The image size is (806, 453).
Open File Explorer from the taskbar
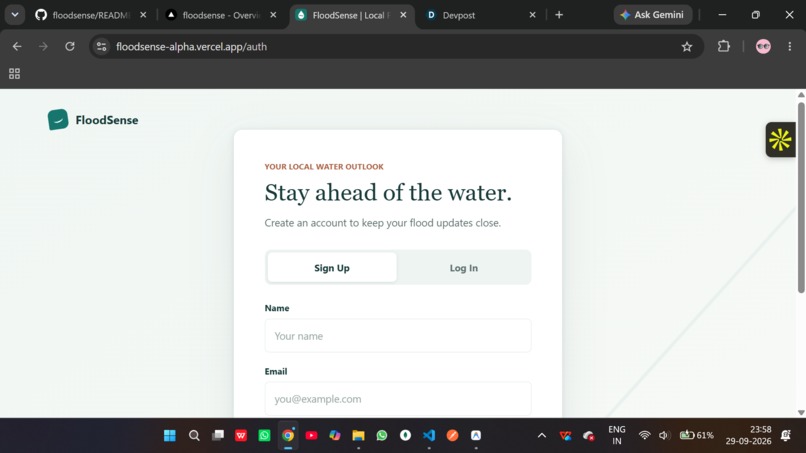[358, 436]
